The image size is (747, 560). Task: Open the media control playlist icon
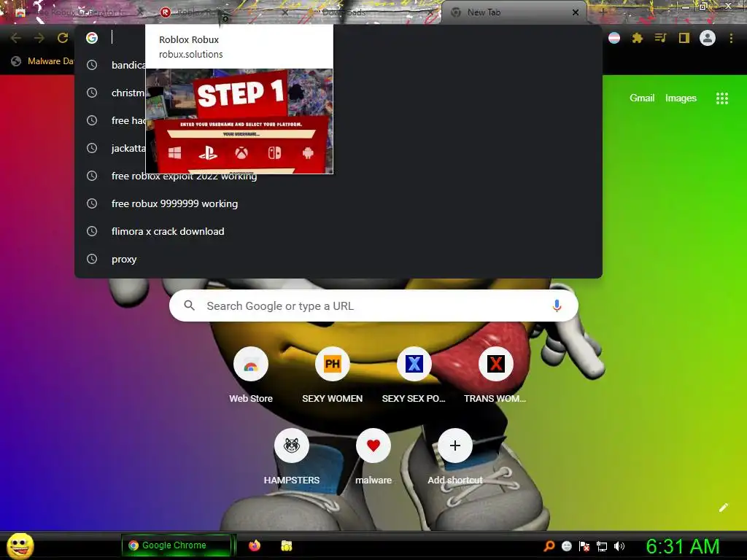point(660,38)
